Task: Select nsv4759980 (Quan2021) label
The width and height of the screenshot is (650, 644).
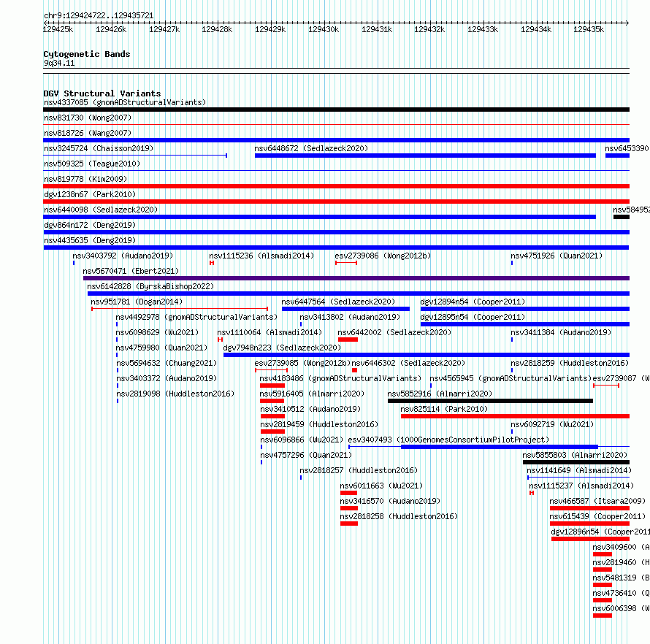Action: coord(161,348)
